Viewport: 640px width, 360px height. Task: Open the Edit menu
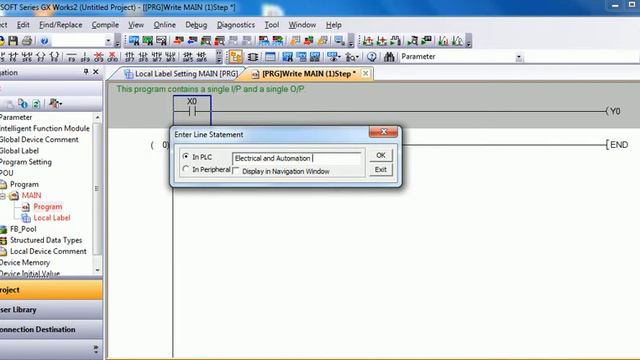pyautogui.click(x=23, y=25)
